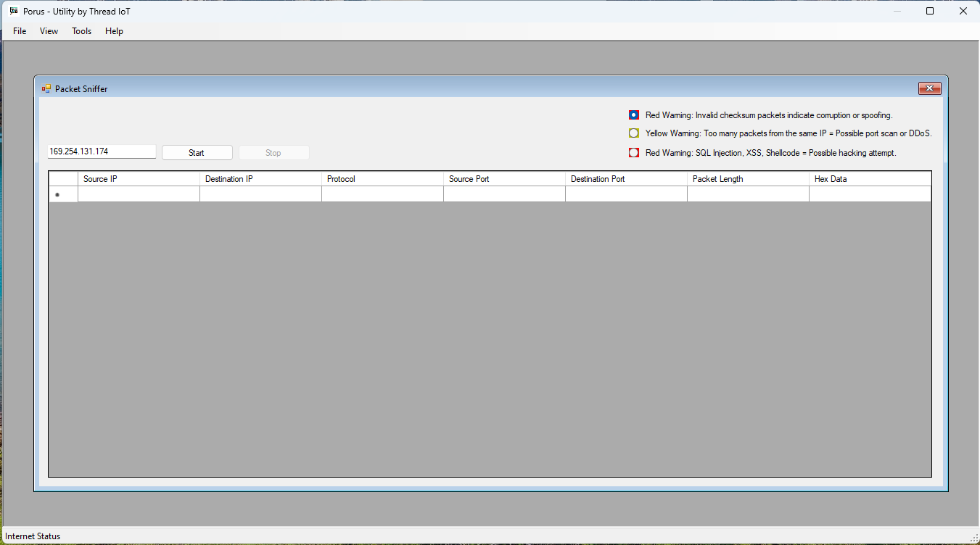Click the yellow port scan warning indicator icon

tap(633, 133)
